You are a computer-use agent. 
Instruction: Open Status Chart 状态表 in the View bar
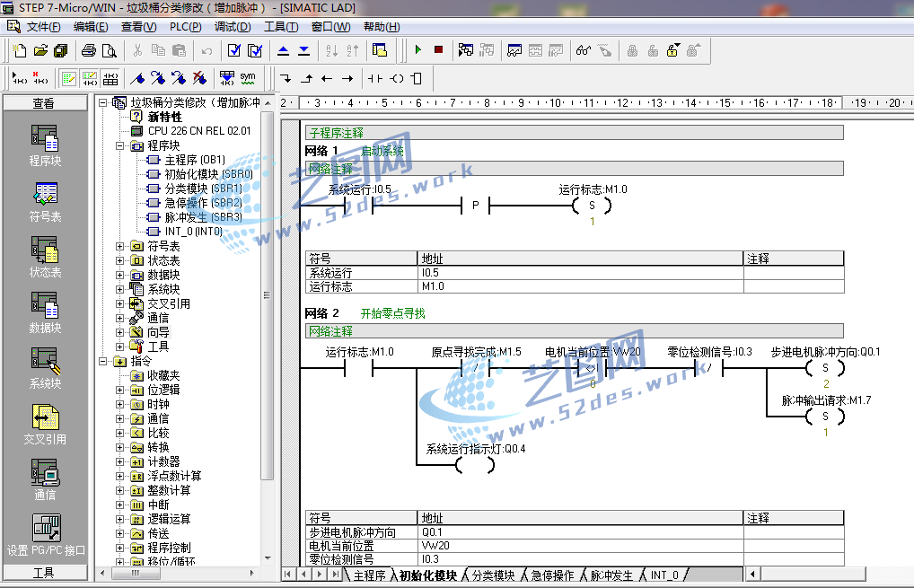point(45,257)
